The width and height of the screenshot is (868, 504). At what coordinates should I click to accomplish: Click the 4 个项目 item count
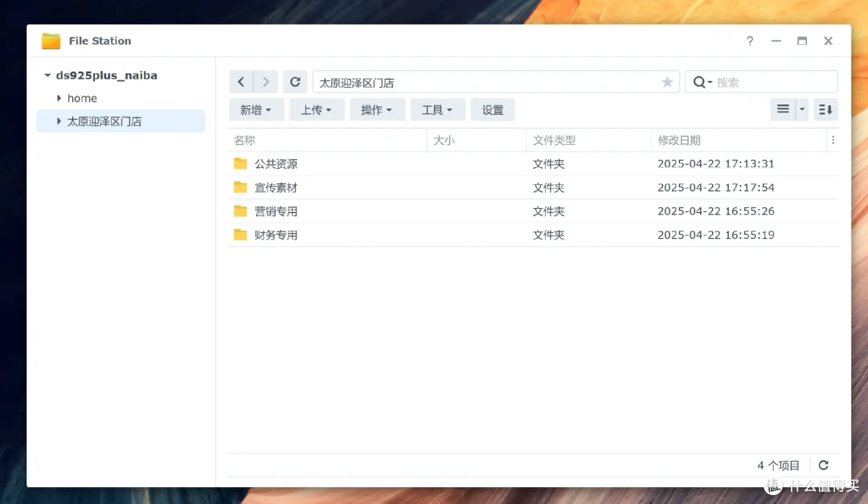click(x=778, y=465)
